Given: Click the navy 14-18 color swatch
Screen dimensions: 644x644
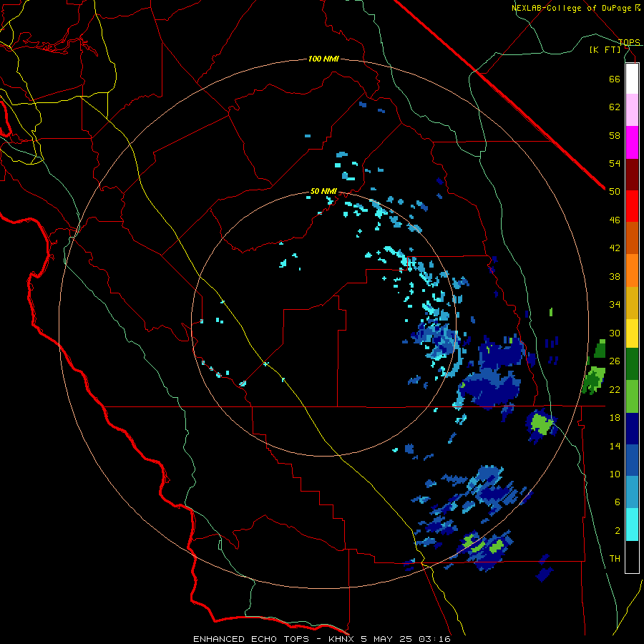Looking at the screenshot, I should click(x=632, y=429).
